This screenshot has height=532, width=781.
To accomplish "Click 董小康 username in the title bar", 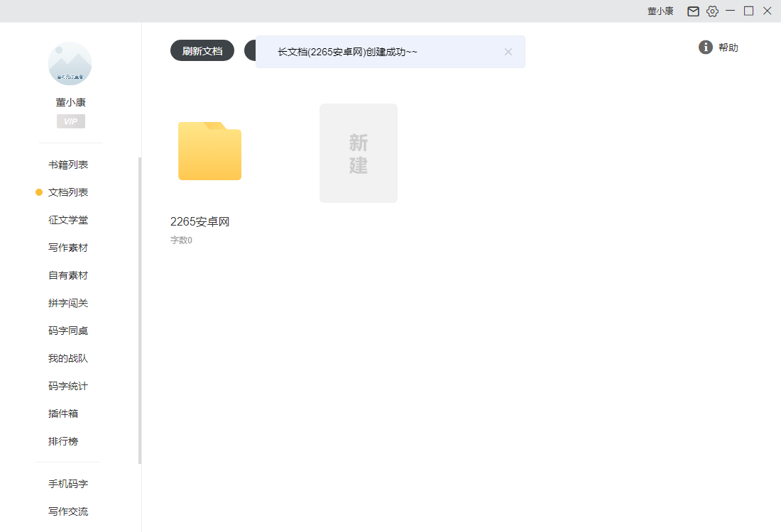I will [660, 11].
